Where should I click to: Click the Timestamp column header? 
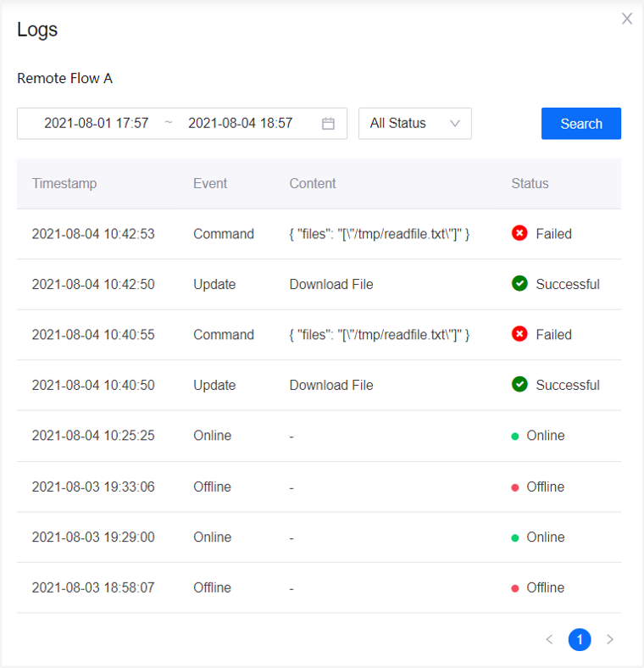point(64,184)
